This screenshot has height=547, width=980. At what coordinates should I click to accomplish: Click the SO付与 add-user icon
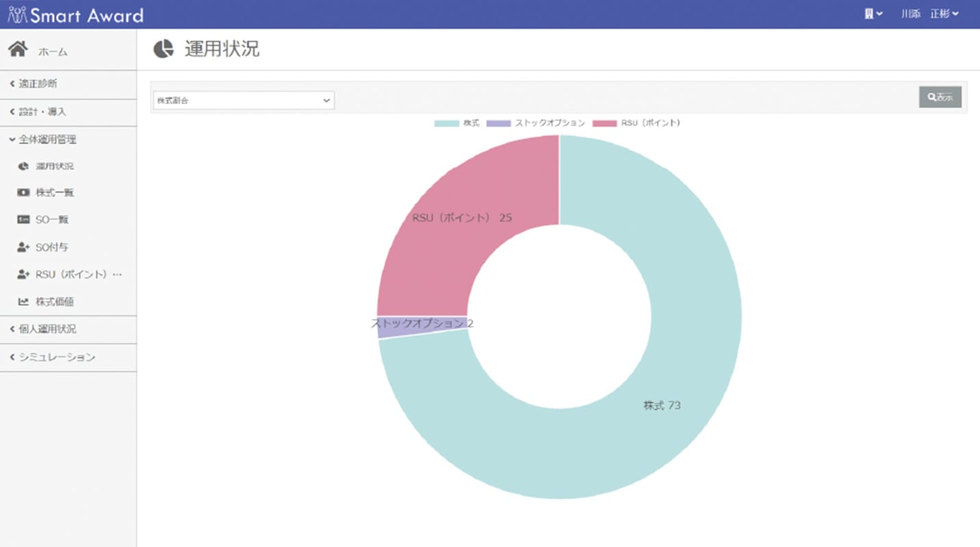[x=23, y=247]
